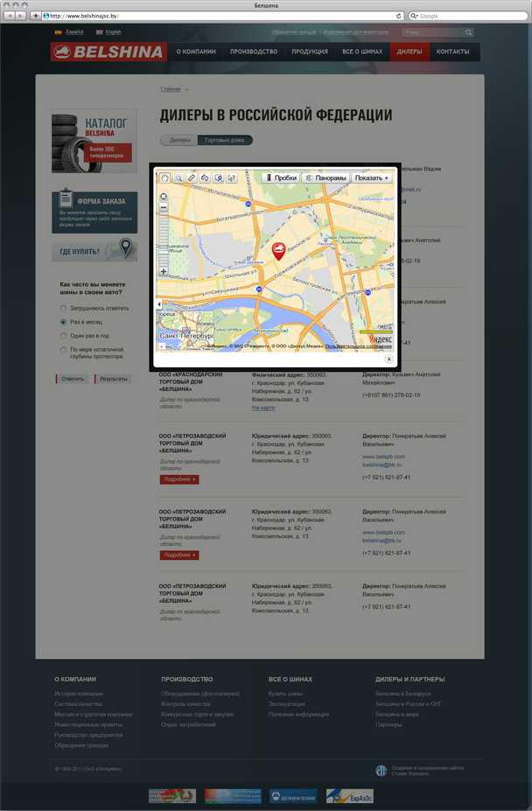The width and height of the screenshot is (532, 811).
Task: Select the route tool beside the ruler
Action: click(205, 178)
